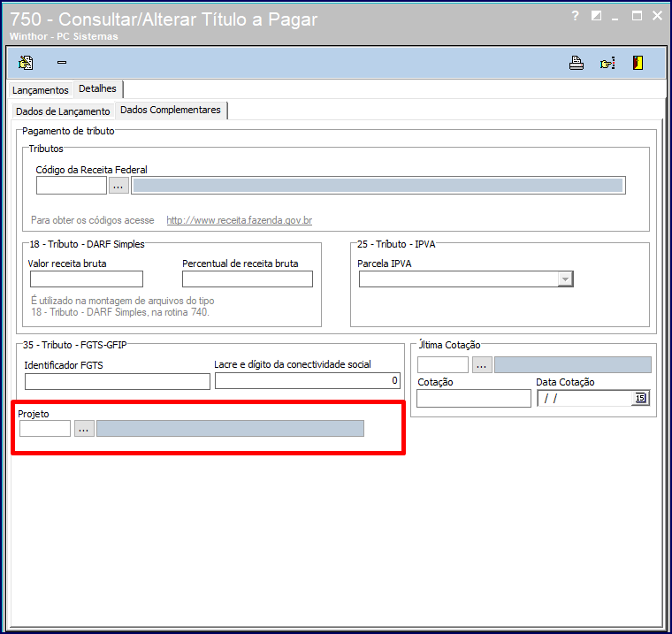Click the Última Cotação code field
This screenshot has height=634, width=672.
[443, 365]
